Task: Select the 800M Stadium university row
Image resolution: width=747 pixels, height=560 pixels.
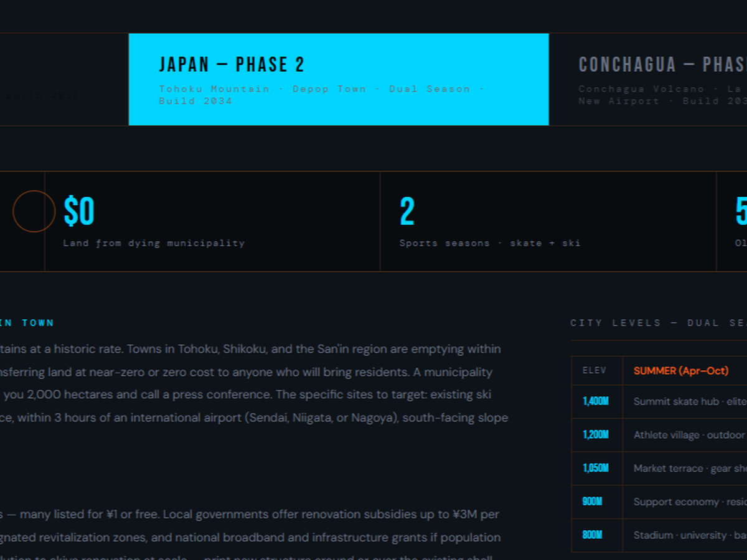Action: click(x=688, y=535)
